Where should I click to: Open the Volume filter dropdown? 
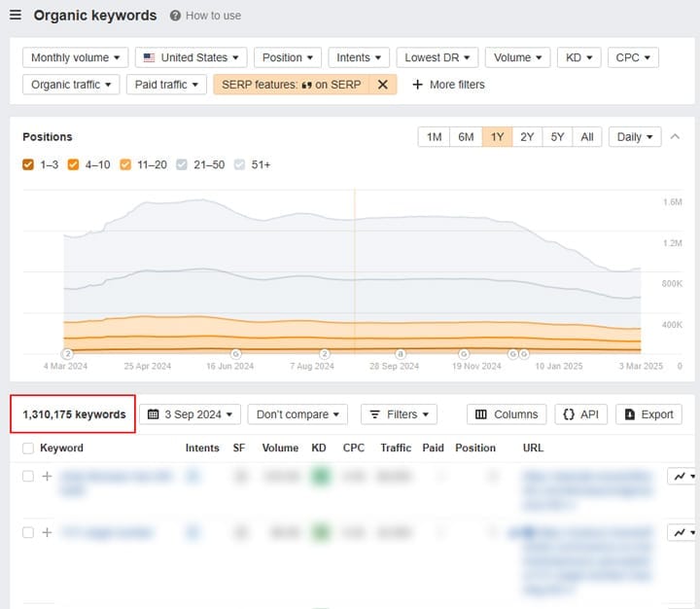(518, 57)
